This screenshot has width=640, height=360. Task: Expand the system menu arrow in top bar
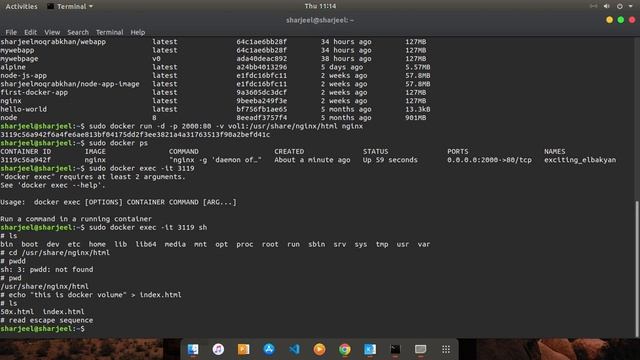point(631,6)
